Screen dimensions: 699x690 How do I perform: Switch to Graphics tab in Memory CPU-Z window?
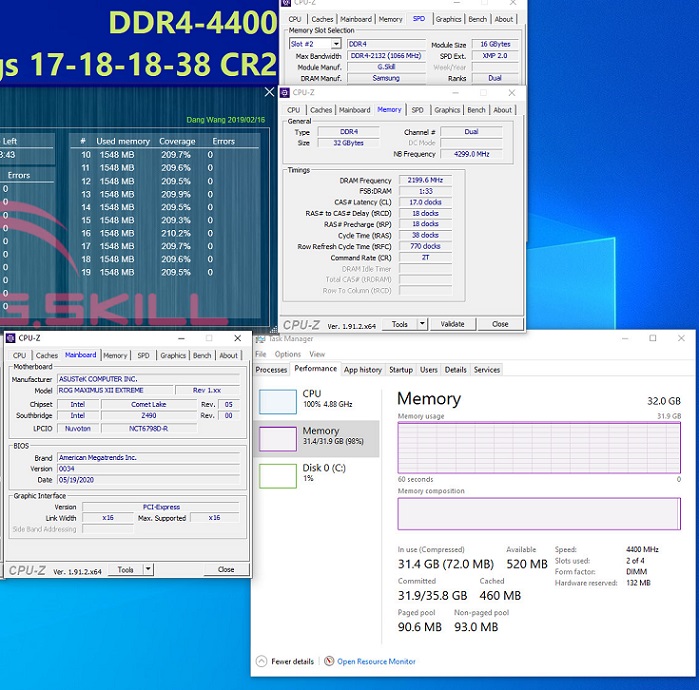tap(447, 110)
